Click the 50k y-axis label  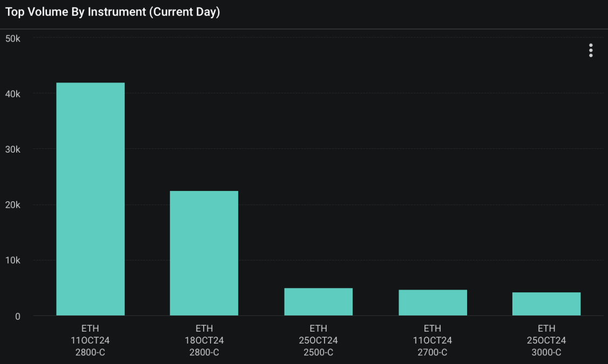(x=12, y=38)
